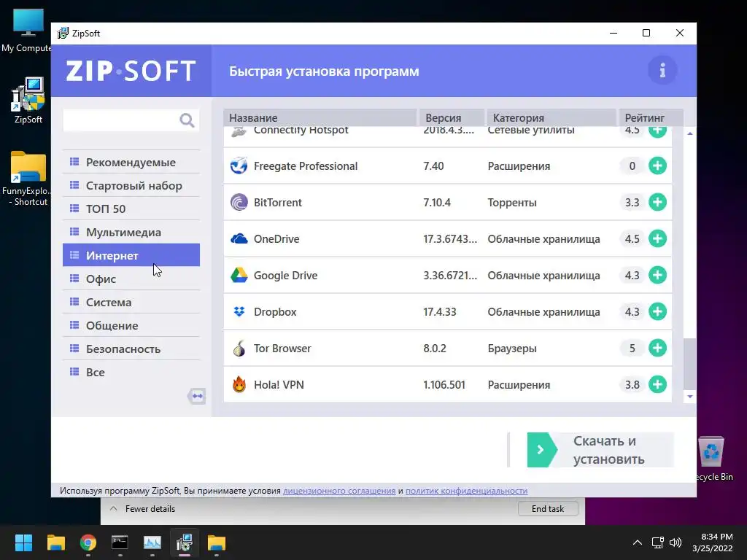Click the Dropbox version 17.4.33
This screenshot has height=560, width=747.
[x=440, y=312]
